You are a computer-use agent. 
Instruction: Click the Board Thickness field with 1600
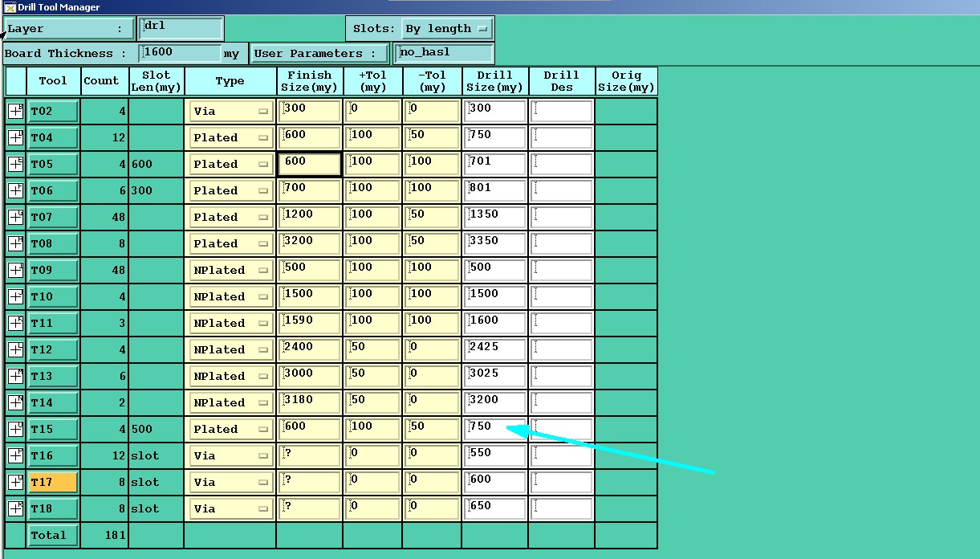(181, 53)
